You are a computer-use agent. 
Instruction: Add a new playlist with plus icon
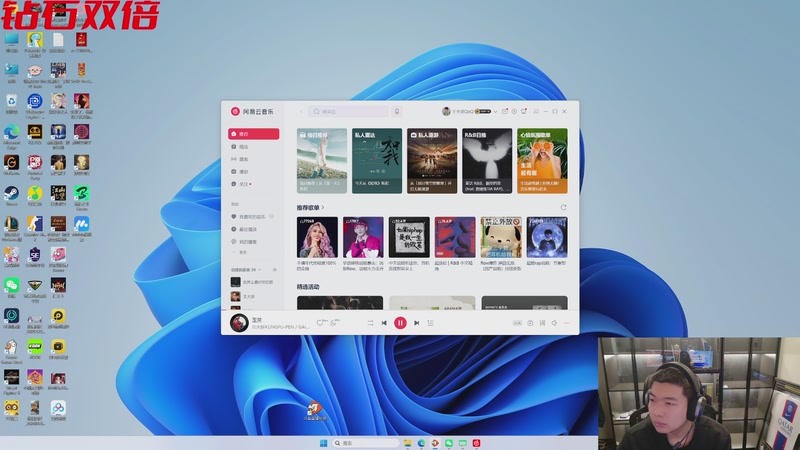click(x=274, y=269)
